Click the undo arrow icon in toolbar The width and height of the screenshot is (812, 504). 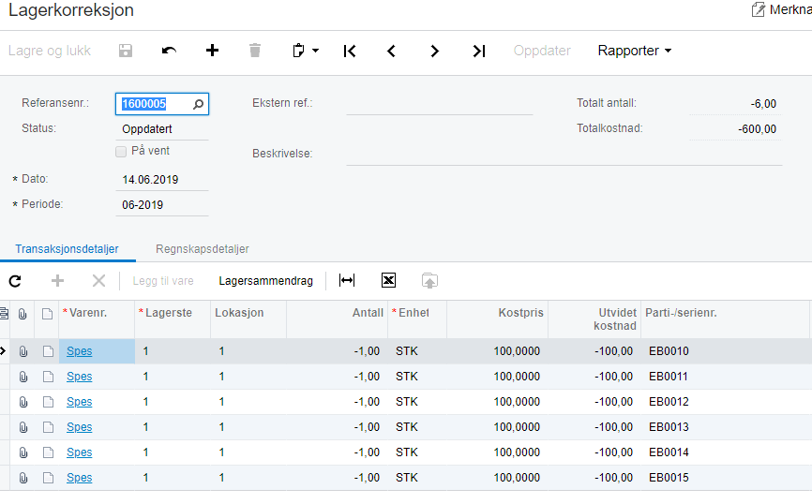tap(169, 51)
